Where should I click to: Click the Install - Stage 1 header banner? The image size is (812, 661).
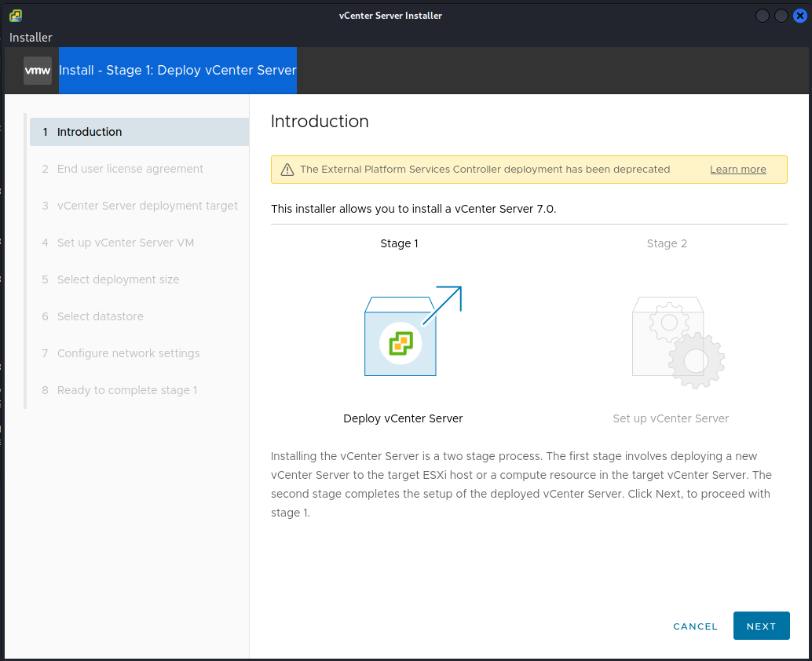click(x=177, y=71)
